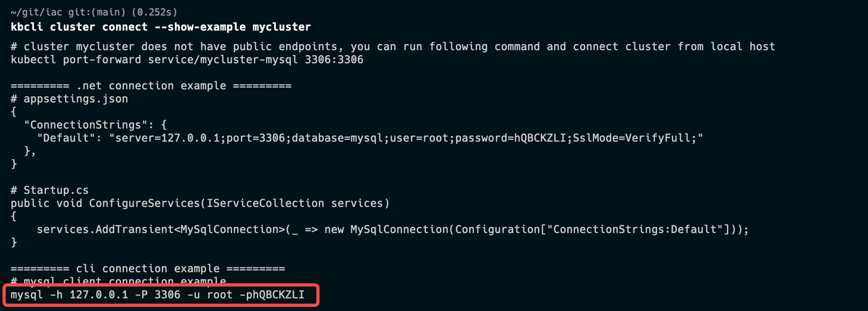Click the "ConnectionStrings" key text

(82, 125)
